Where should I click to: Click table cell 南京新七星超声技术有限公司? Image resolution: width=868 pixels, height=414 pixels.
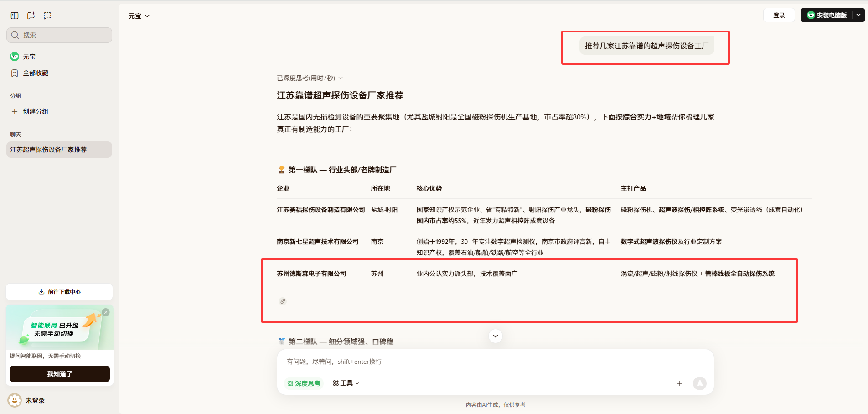318,242
